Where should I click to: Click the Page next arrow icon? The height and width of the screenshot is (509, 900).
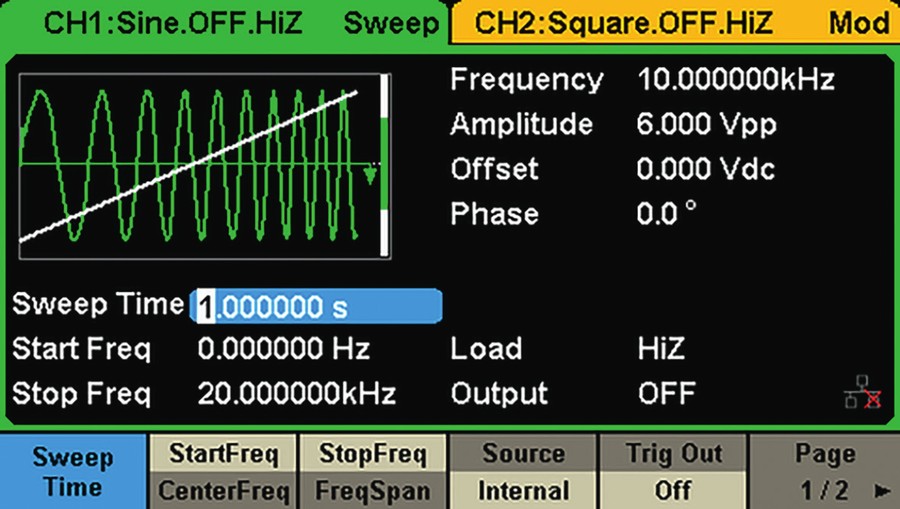(x=882, y=491)
